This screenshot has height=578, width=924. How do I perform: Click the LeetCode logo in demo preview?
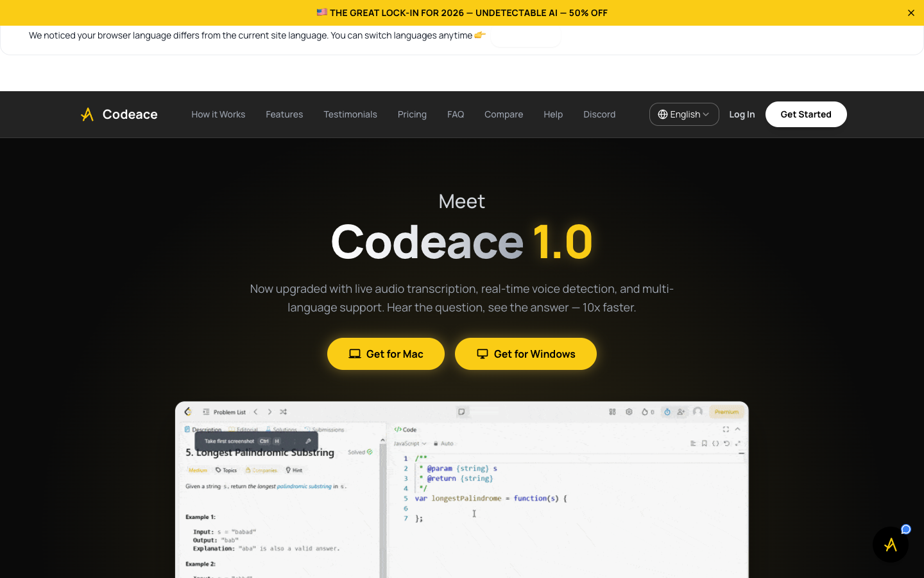pos(188,412)
